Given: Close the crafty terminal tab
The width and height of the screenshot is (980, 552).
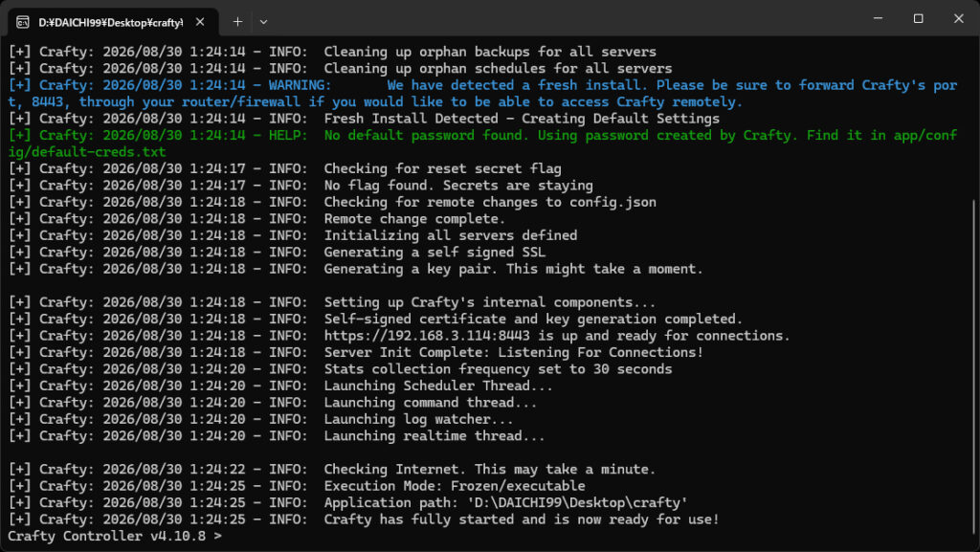Looking at the screenshot, I should [x=200, y=22].
